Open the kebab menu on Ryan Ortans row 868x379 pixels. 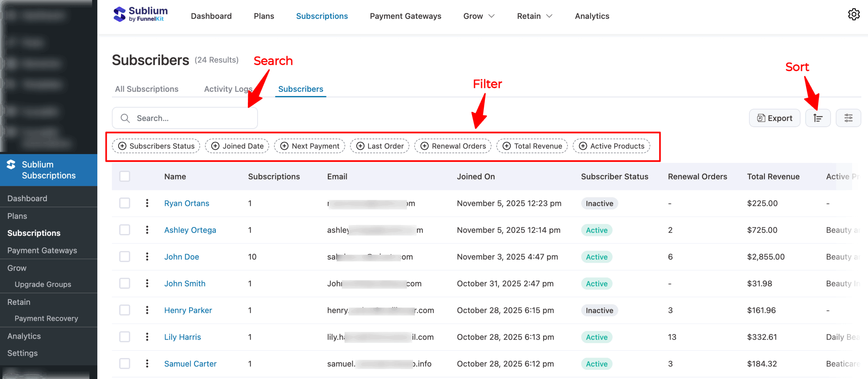tap(147, 203)
